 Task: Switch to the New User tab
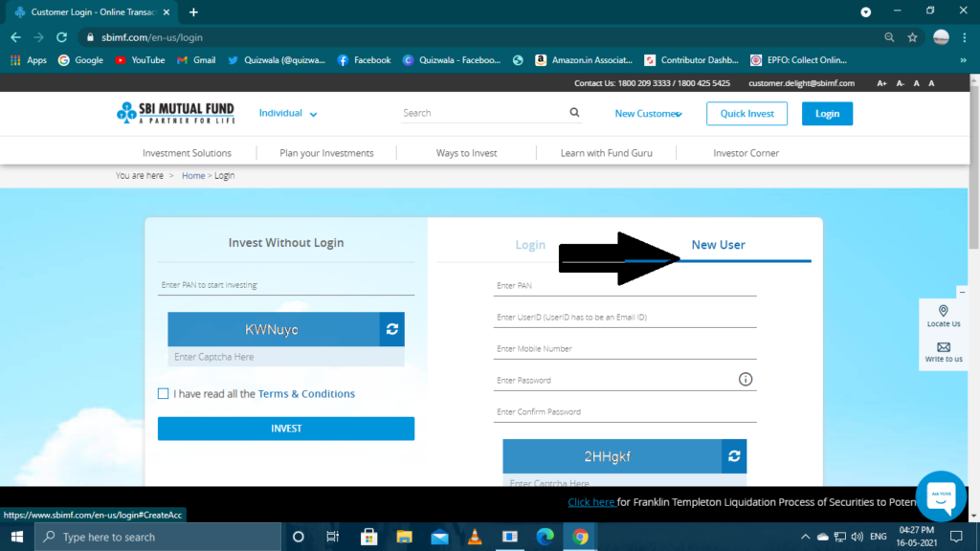point(718,245)
